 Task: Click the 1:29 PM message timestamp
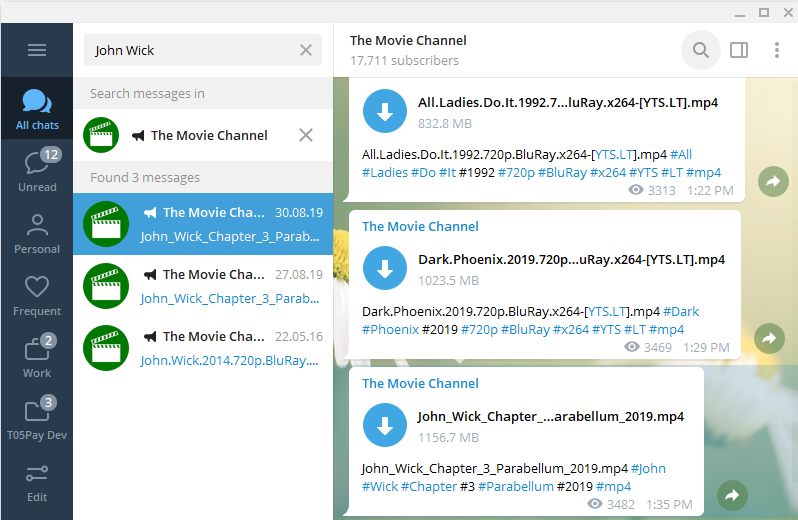pyautogui.click(x=706, y=347)
